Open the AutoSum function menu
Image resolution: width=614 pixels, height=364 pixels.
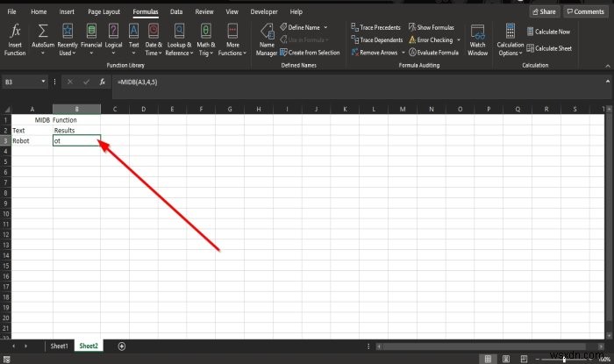43,39
